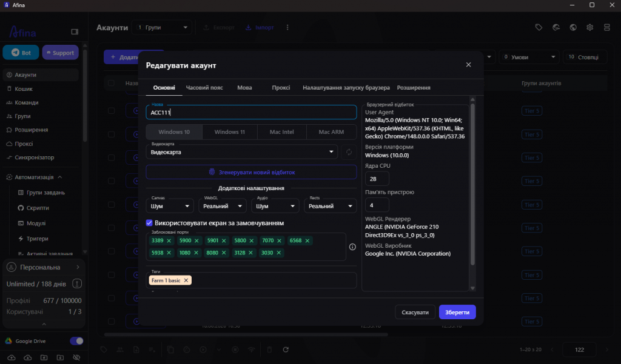Image resolution: width=621 pixels, height=364 pixels.
Task: Select the Windows 11 platform option
Action: click(230, 132)
